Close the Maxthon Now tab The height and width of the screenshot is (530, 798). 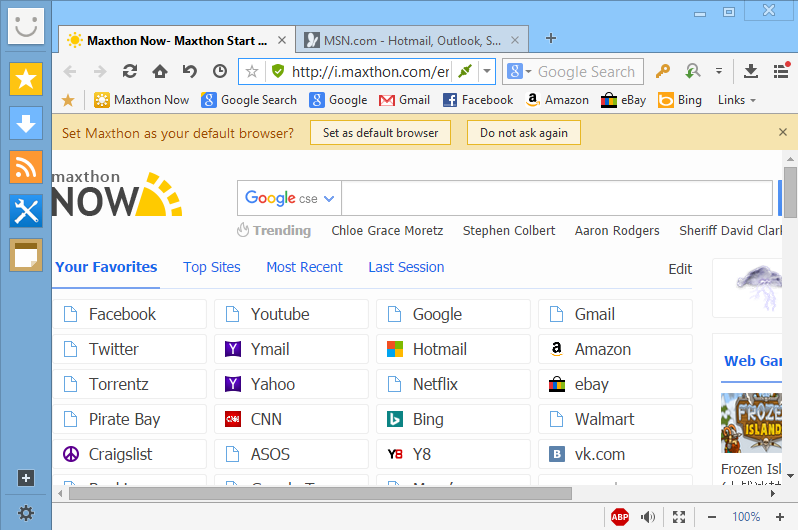(x=282, y=40)
